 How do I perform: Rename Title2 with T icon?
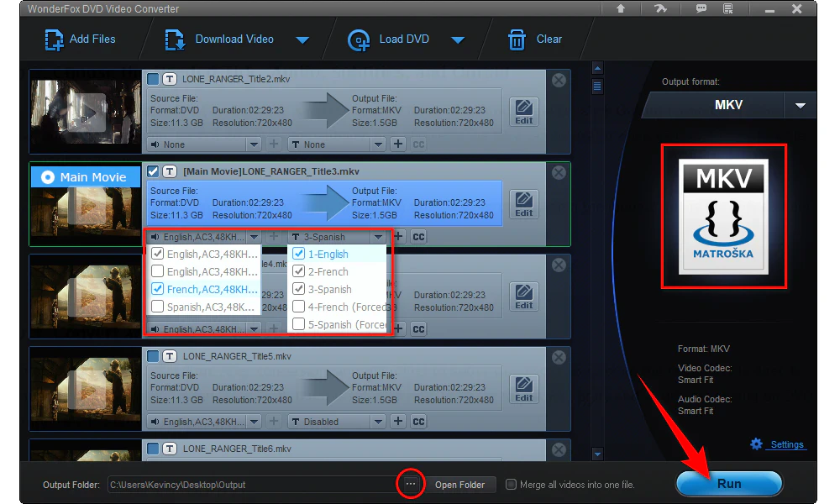click(170, 79)
